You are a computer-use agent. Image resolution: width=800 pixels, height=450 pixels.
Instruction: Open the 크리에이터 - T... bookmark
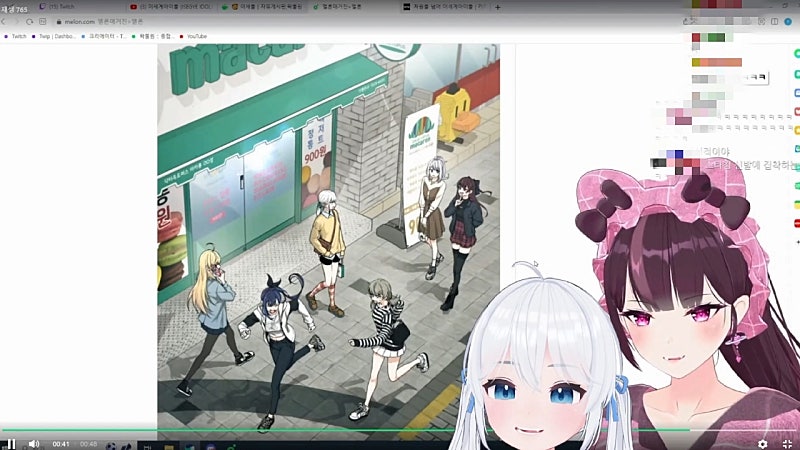point(104,36)
